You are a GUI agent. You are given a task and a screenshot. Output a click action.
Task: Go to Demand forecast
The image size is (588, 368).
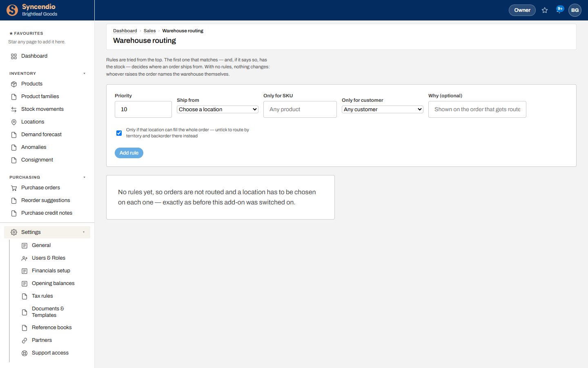click(x=41, y=135)
